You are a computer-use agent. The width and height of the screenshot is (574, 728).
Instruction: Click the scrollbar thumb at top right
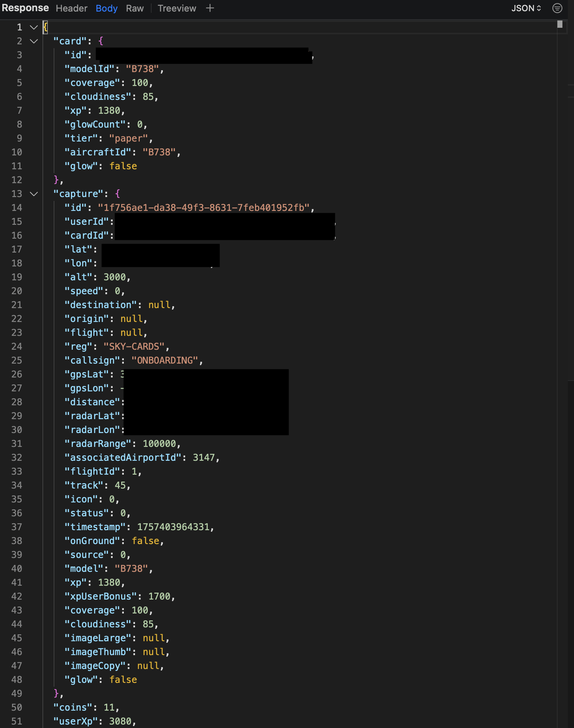coord(560,24)
